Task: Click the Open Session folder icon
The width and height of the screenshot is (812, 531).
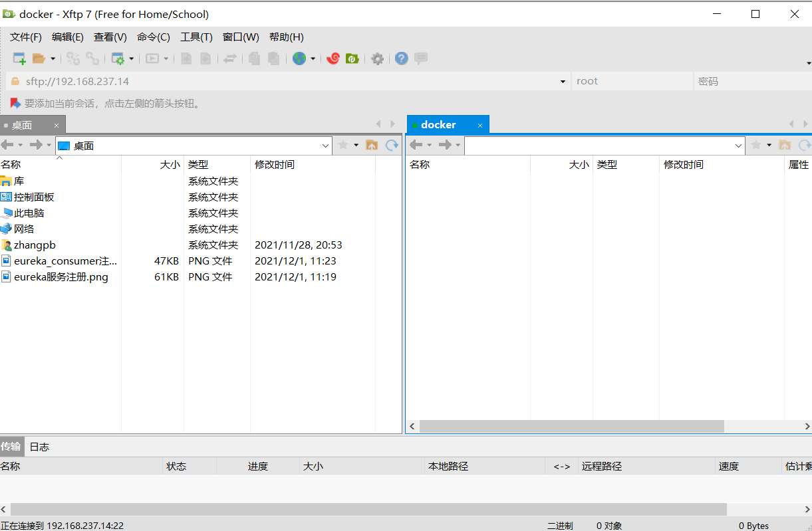Action: click(39, 58)
